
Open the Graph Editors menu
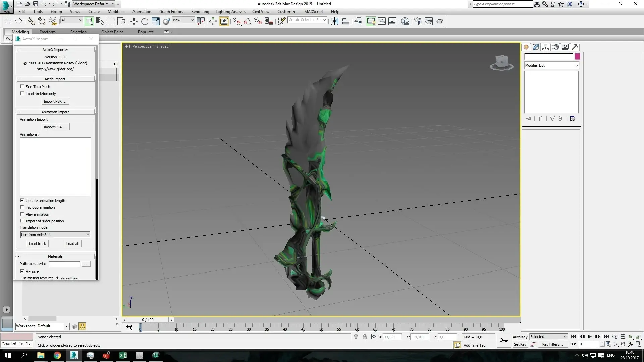[x=171, y=12]
